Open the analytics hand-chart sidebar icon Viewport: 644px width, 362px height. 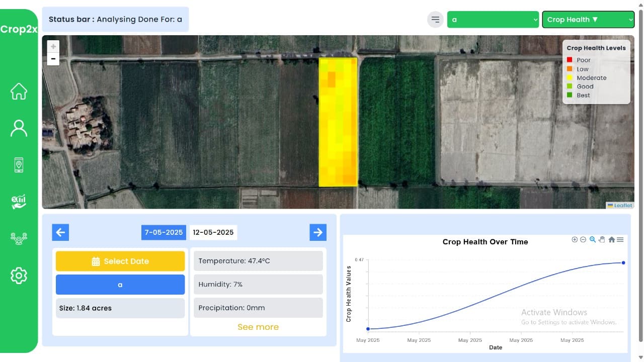[x=19, y=201]
